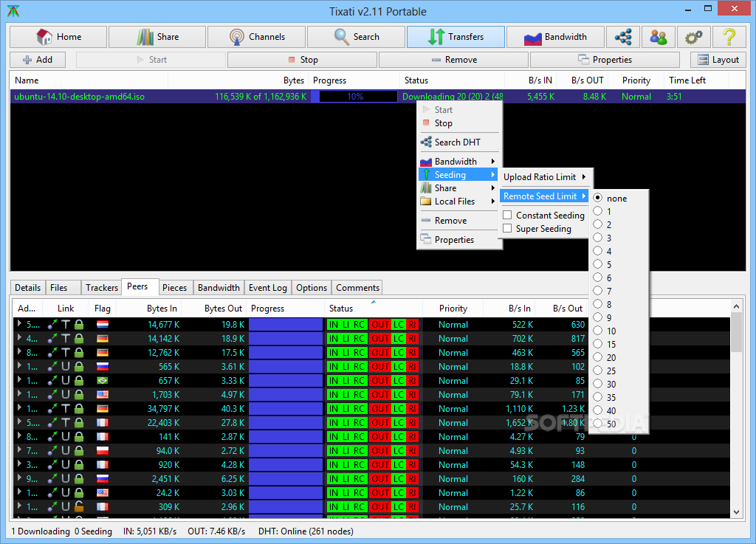Open the Search section
This screenshot has width=756, height=544.
click(356, 37)
